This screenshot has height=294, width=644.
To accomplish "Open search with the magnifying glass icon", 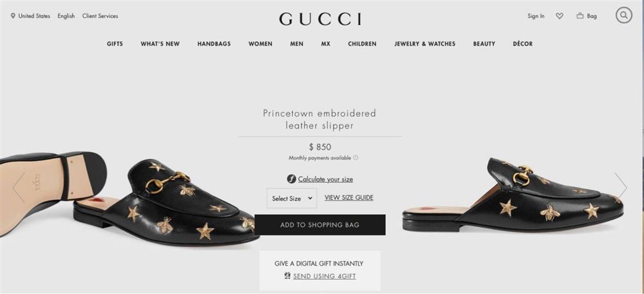I will tap(623, 15).
